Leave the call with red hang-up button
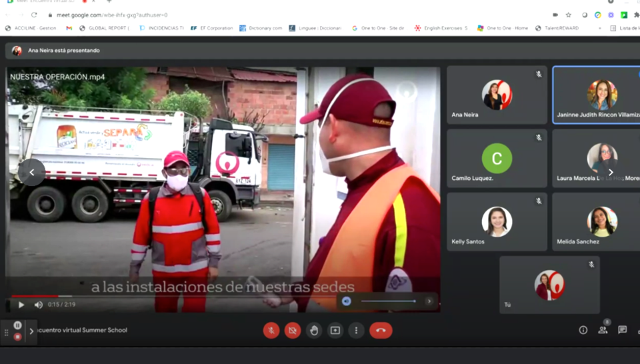Viewport: 640px width, 364px height. pos(381,331)
